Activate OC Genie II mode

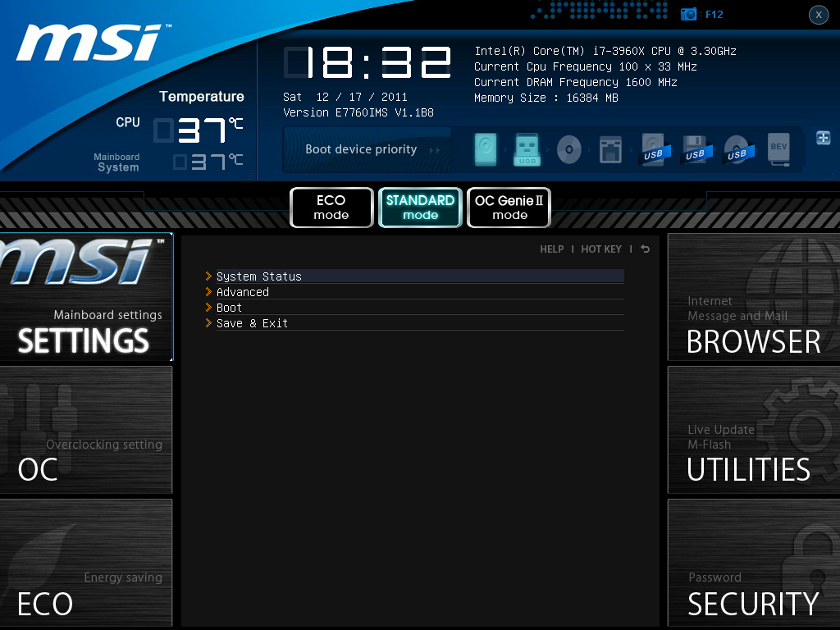pos(509,208)
